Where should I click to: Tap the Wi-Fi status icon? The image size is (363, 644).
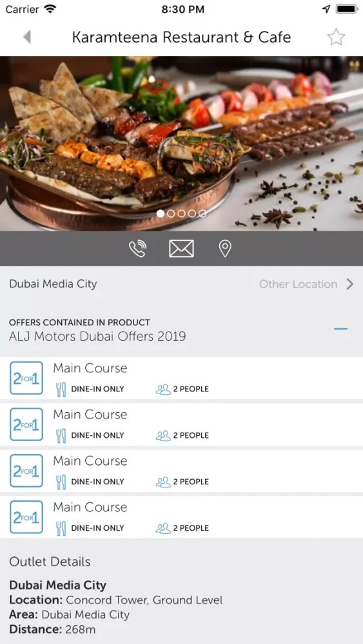[x=50, y=9]
